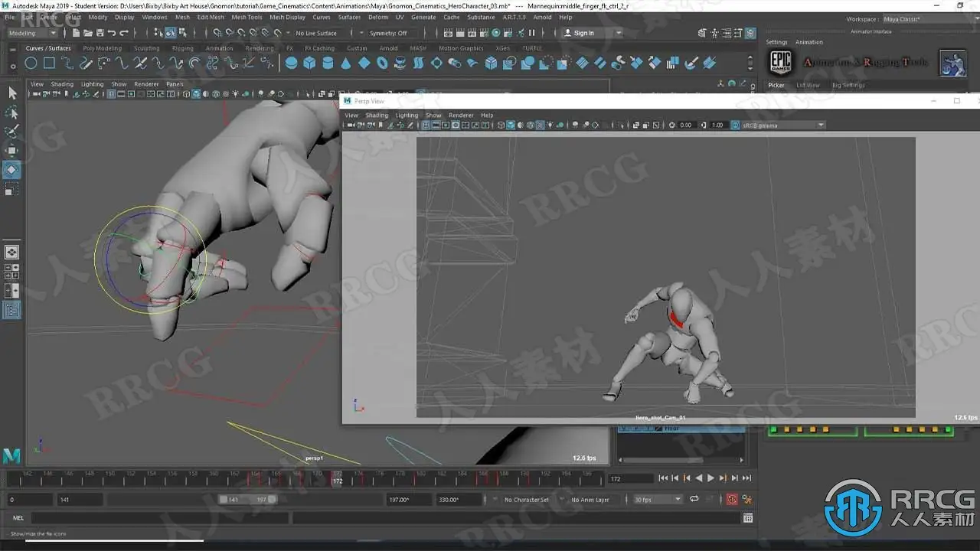
Task: Create a NURBS circle from the shelf
Action: 32,64
